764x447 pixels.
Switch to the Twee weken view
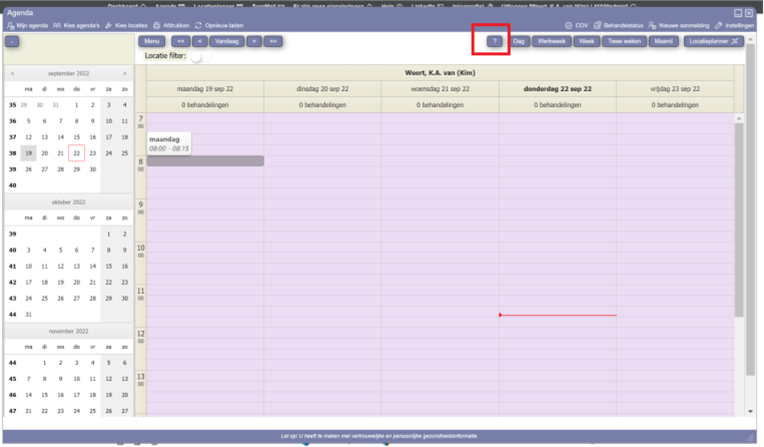[x=624, y=41]
